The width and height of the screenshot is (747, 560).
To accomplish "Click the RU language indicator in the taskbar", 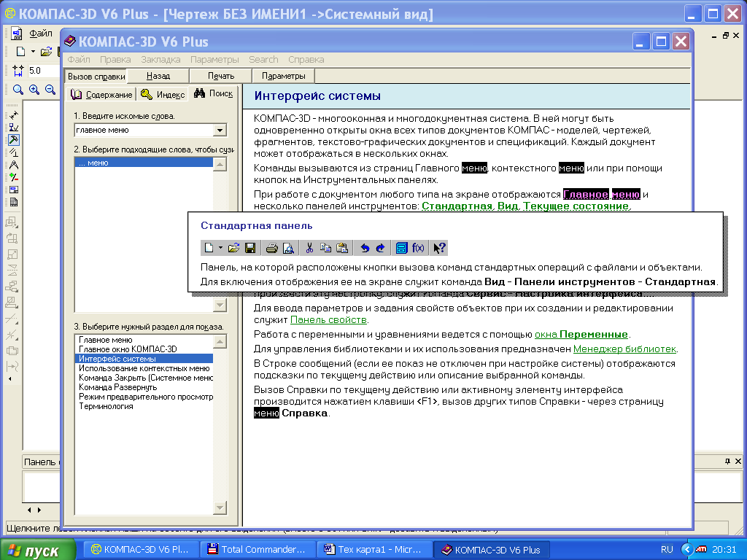I will tap(667, 550).
